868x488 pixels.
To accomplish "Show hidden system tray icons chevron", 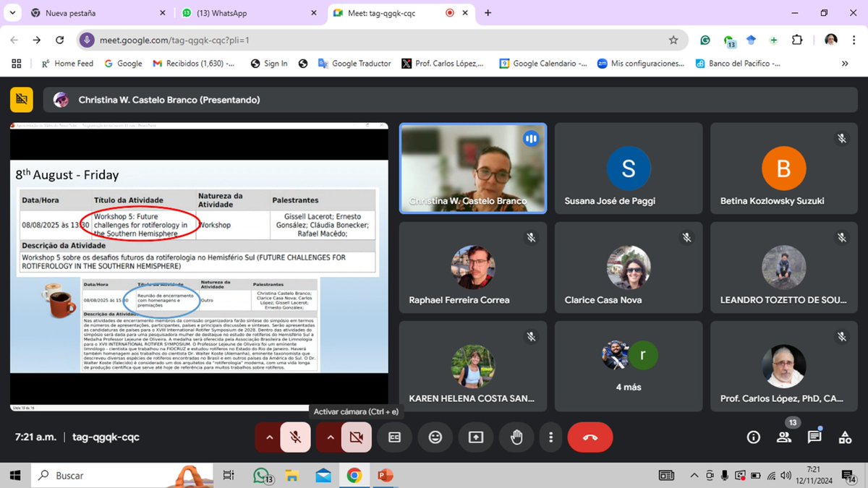I will click(694, 476).
